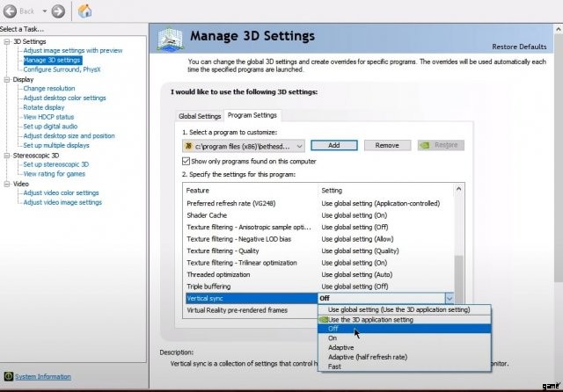
Task: Switch to the Global Settings tab
Action: click(x=200, y=116)
